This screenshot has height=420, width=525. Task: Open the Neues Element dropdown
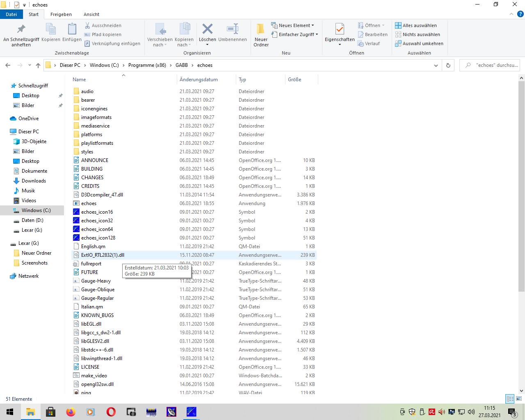pyautogui.click(x=292, y=25)
